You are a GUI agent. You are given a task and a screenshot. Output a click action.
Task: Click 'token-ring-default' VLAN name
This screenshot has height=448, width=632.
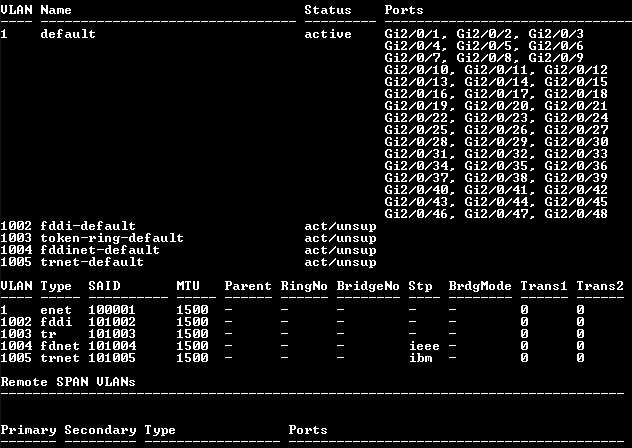point(112,238)
